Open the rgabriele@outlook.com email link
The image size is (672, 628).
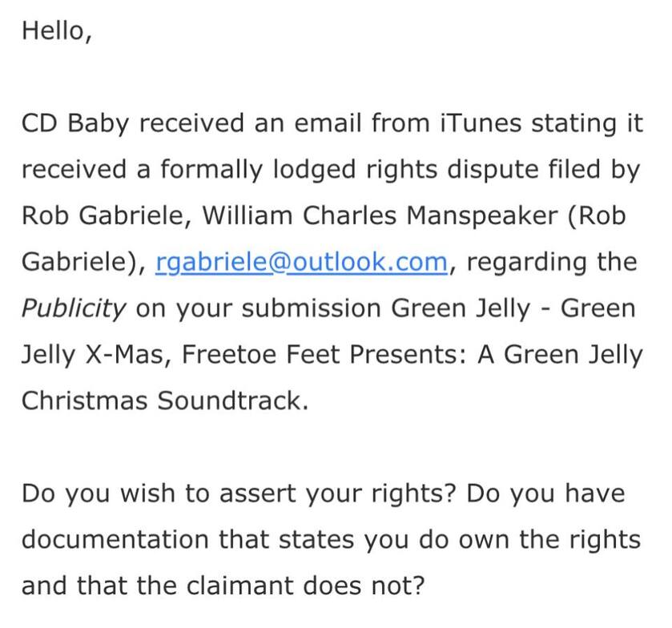(x=301, y=263)
